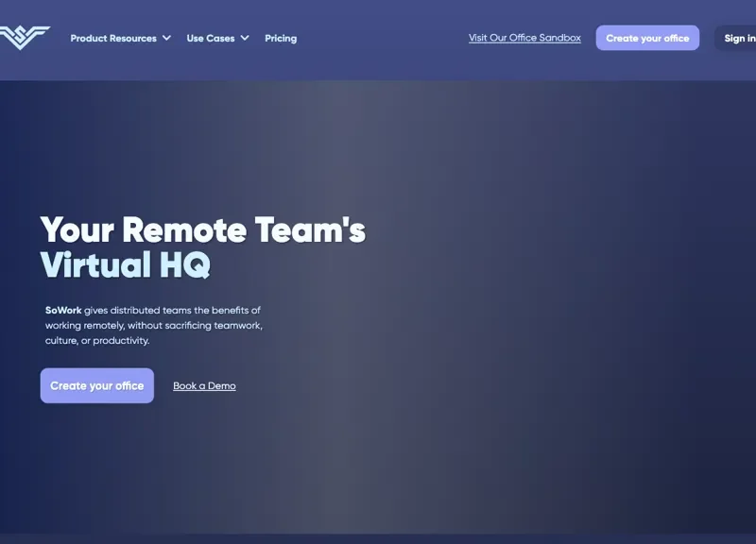The height and width of the screenshot is (544, 756).
Task: Click the light blue "Virtual HQ" text
Action: [125, 265]
